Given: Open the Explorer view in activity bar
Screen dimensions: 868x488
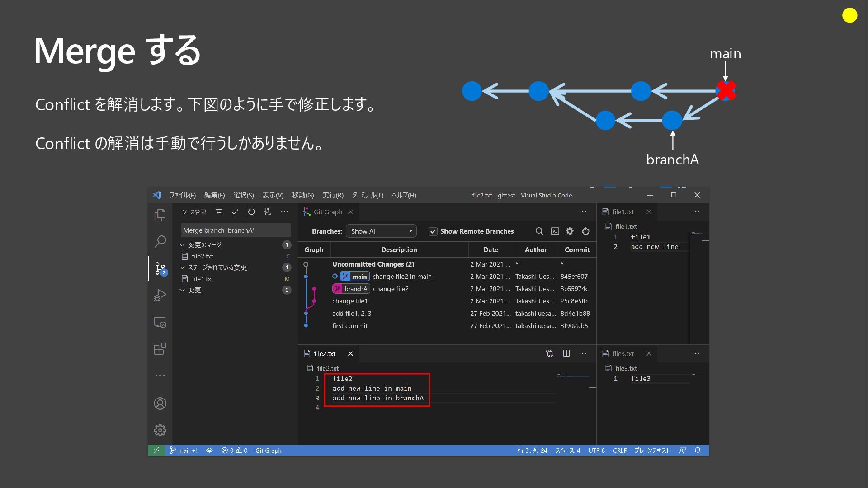Looking at the screenshot, I should [160, 215].
